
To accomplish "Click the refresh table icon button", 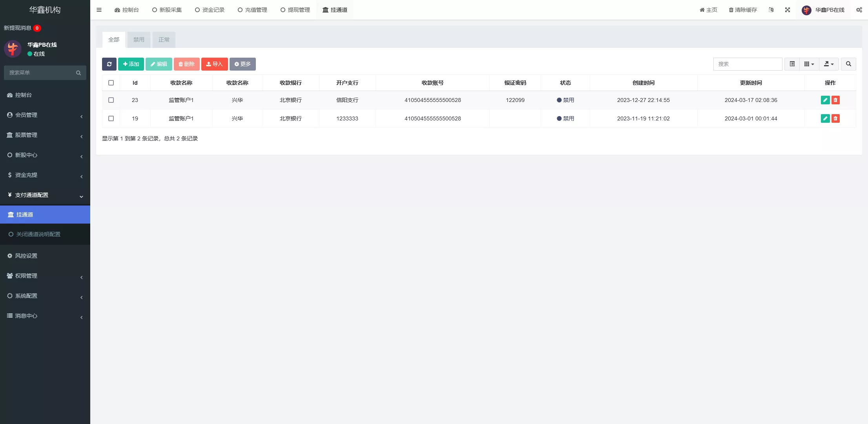I will [109, 64].
